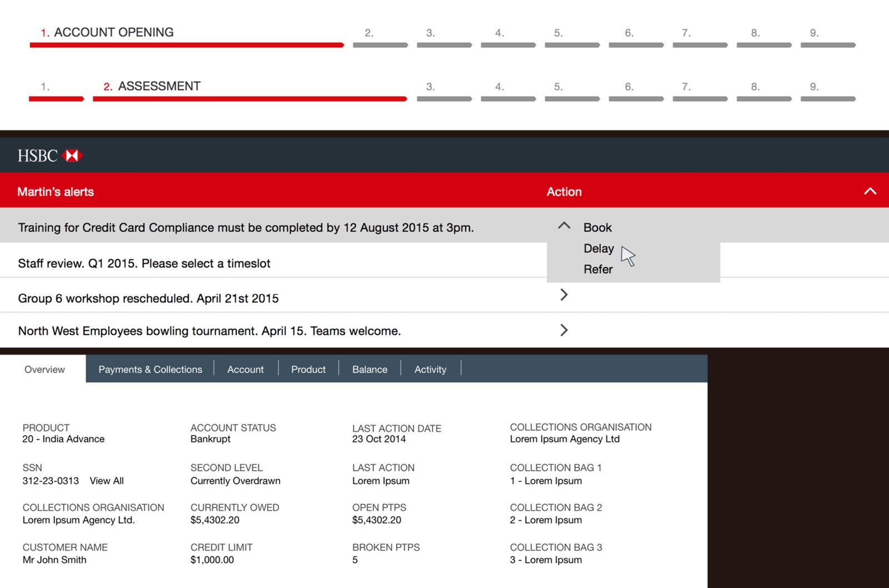Click the customer name Mr John Smith

(x=54, y=560)
